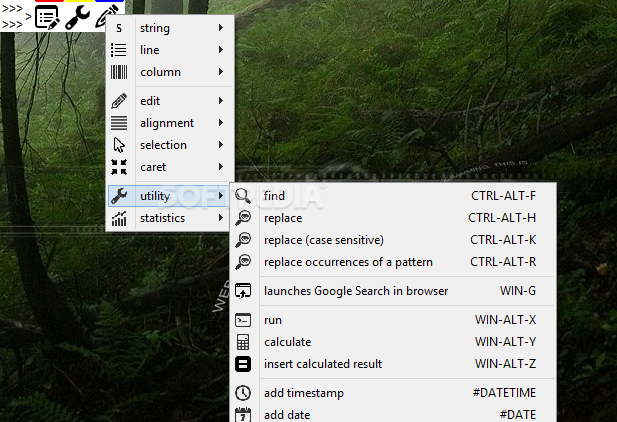Click the justified lines icon beside alignment
Image resolution: width=617 pixels, height=422 pixels.
click(119, 123)
